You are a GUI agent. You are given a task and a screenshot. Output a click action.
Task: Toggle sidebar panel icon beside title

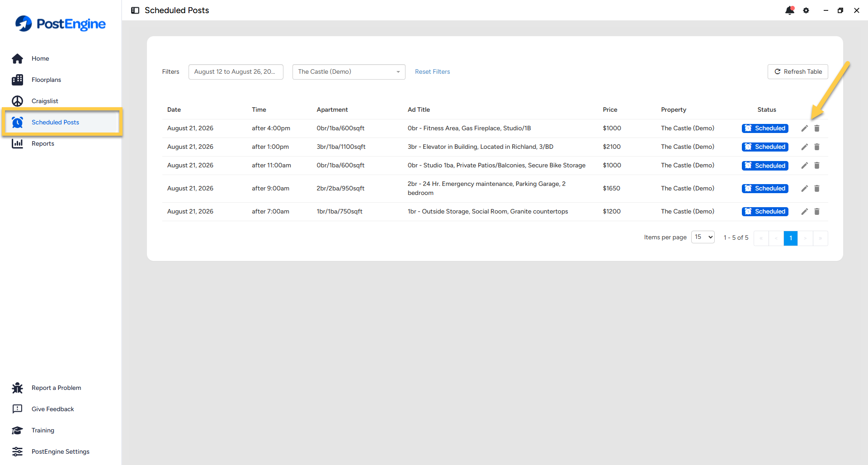click(135, 10)
